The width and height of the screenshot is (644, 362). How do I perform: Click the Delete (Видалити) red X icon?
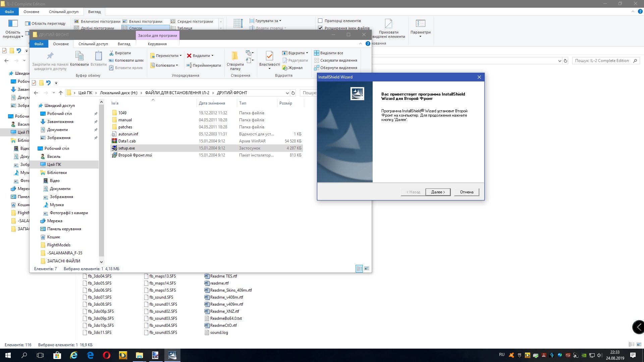point(189,56)
